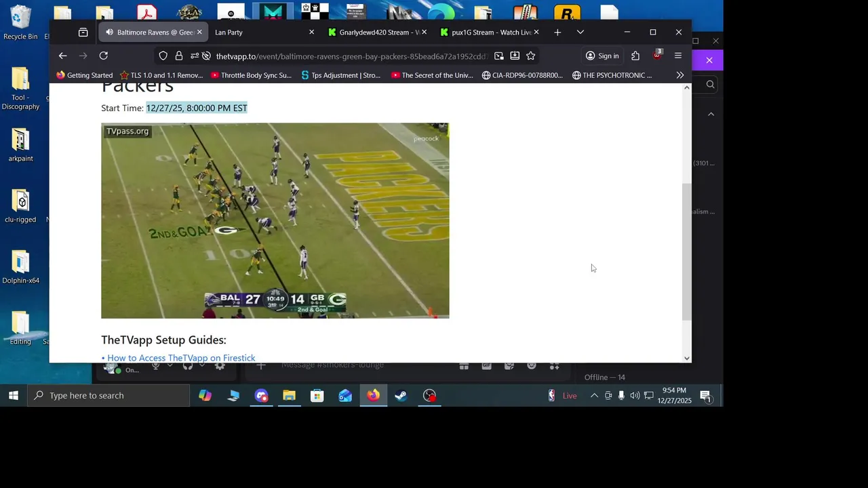Screen dimensions: 868x488
Task: Open File Explorer from the taskbar
Action: pyautogui.click(x=290, y=396)
